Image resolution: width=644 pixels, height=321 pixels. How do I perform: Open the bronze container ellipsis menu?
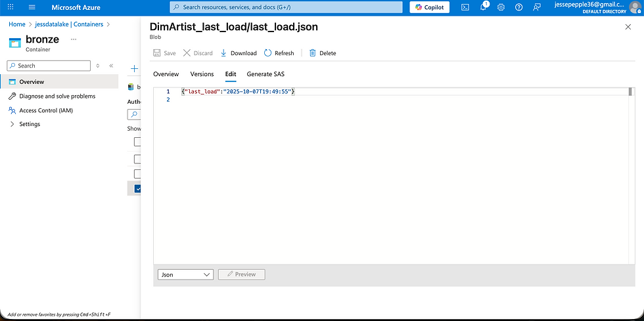74,39
